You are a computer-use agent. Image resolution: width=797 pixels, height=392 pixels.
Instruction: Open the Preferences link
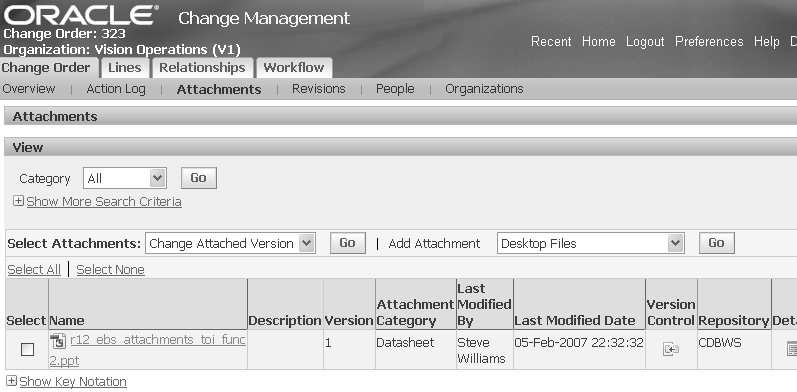pos(709,42)
